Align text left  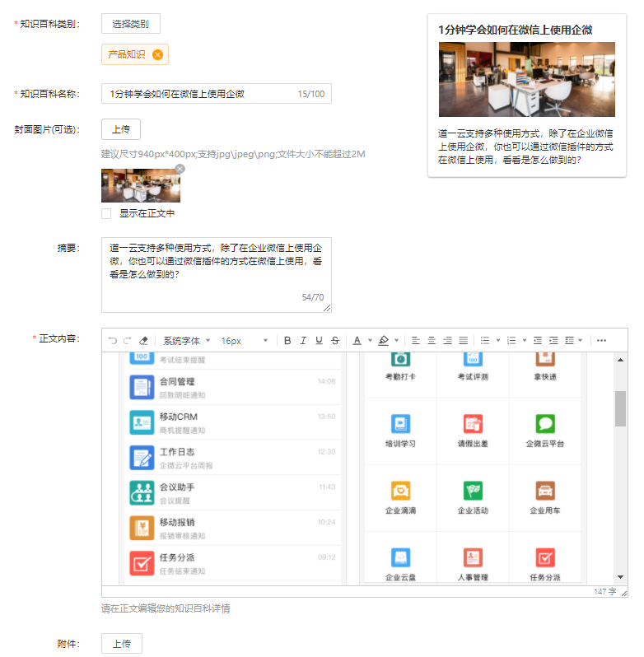(x=416, y=341)
